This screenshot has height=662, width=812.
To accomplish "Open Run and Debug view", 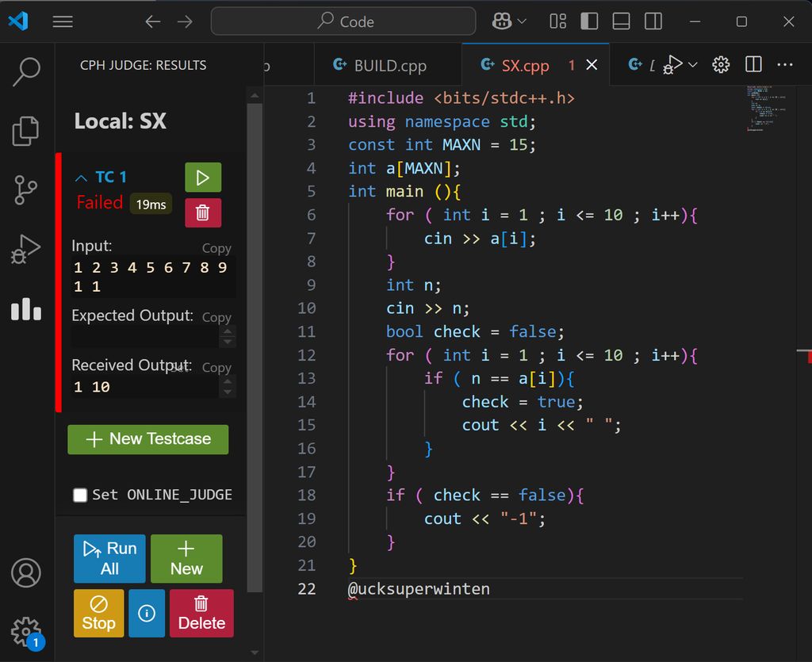I will (x=26, y=250).
